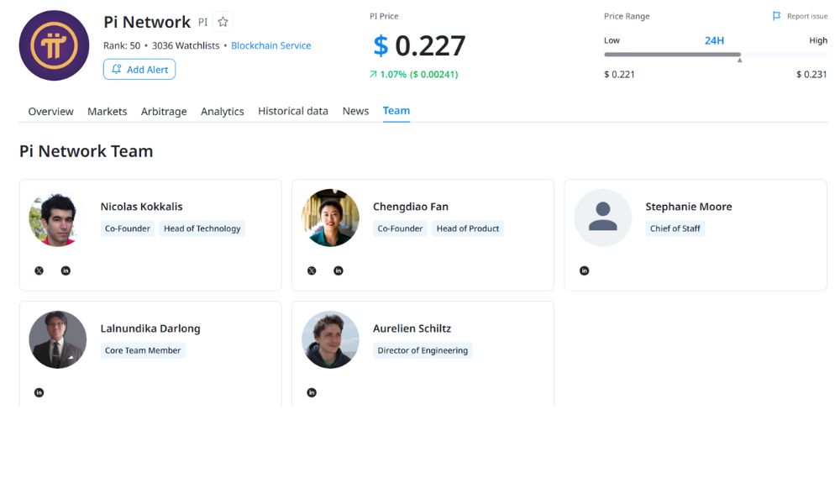The height and width of the screenshot is (504, 840).
Task: Click Aurelien Schiltz's LinkedIn icon
Action: click(x=312, y=392)
